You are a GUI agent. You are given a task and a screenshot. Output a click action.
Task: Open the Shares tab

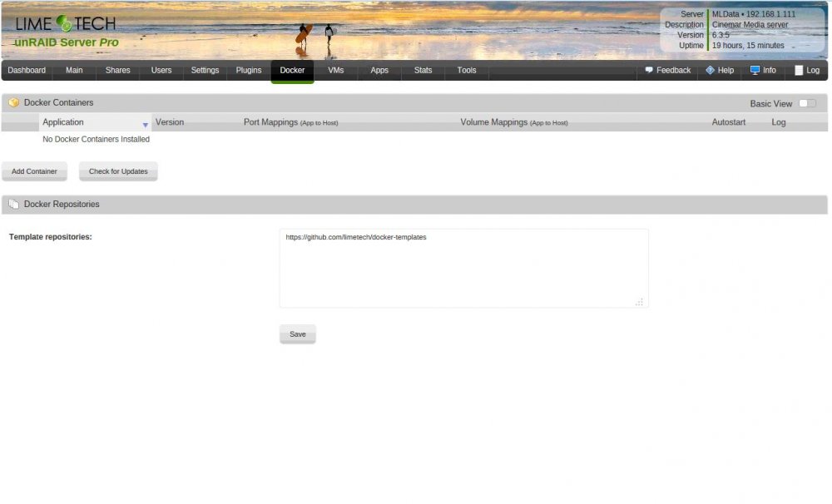118,71
